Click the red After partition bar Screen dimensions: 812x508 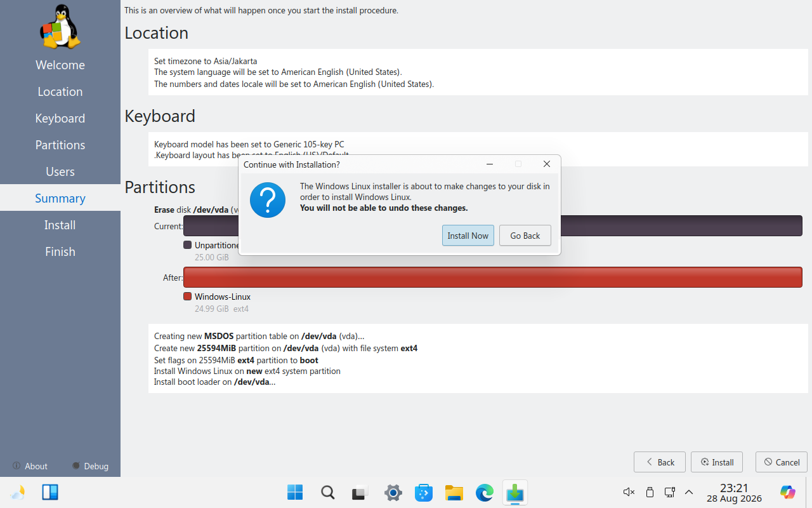coord(493,277)
